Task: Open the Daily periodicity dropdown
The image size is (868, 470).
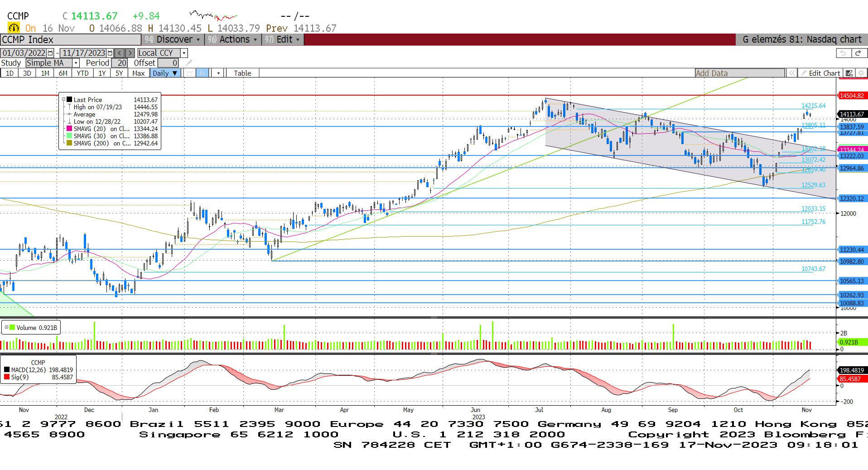Action: coord(165,73)
